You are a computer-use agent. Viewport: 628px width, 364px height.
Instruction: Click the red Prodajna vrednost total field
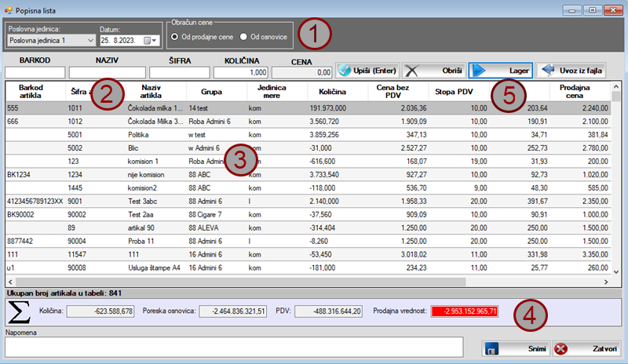(x=465, y=311)
